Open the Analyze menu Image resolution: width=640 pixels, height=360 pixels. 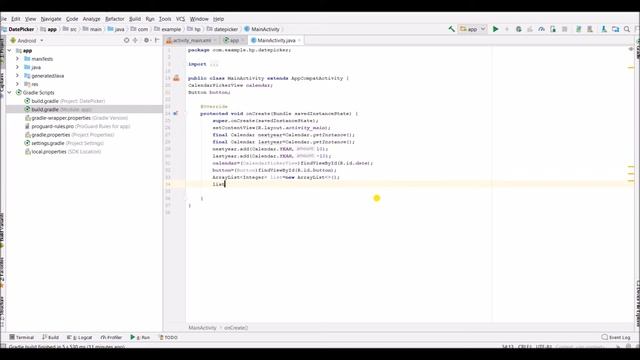[x=91, y=19]
